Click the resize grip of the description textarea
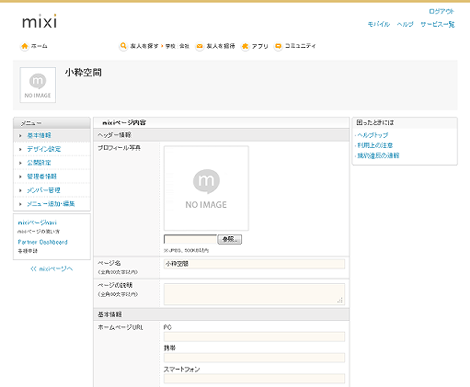 [x=340, y=300]
